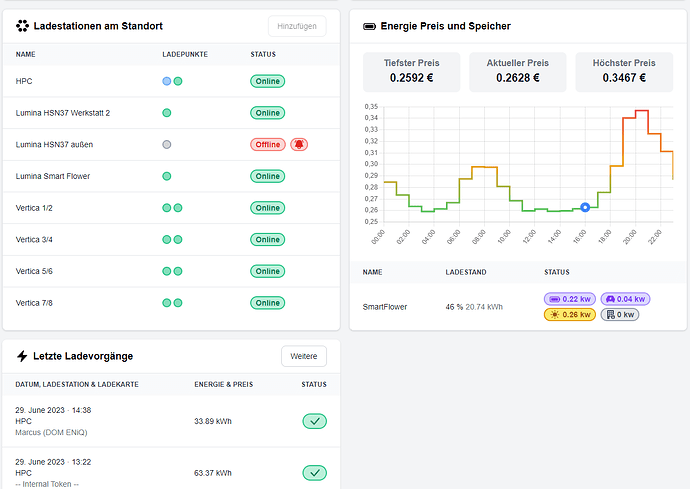Click the Offline status badge
690x489 pixels.
click(x=268, y=144)
